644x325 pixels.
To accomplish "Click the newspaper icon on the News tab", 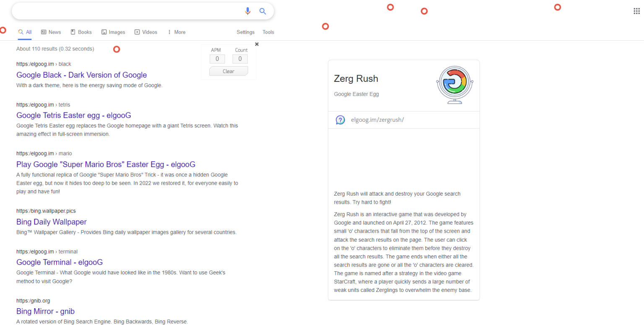I will (43, 32).
